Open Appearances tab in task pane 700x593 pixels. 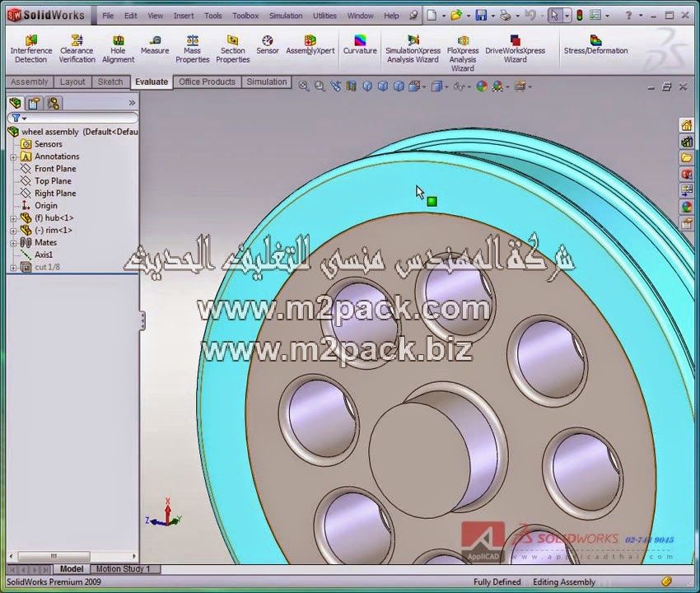tap(686, 207)
